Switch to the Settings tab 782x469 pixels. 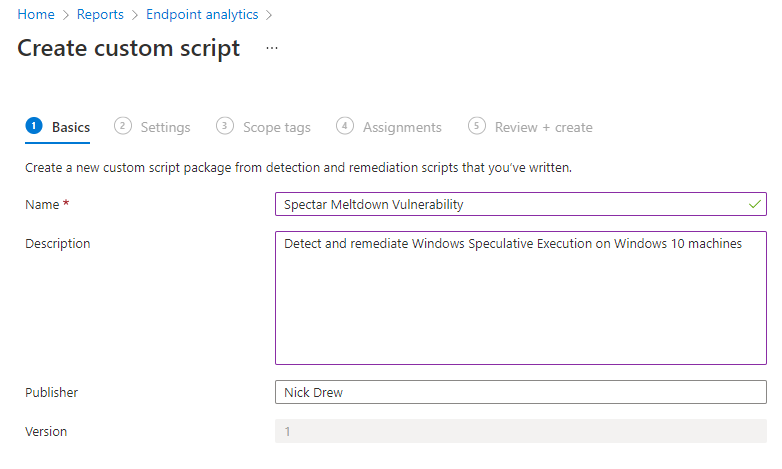click(x=165, y=127)
